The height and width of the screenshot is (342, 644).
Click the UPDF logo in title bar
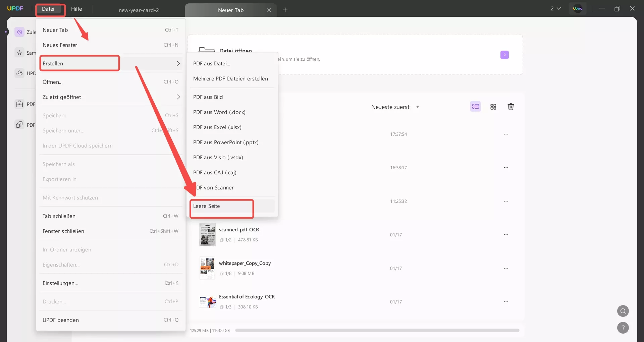(15, 8)
